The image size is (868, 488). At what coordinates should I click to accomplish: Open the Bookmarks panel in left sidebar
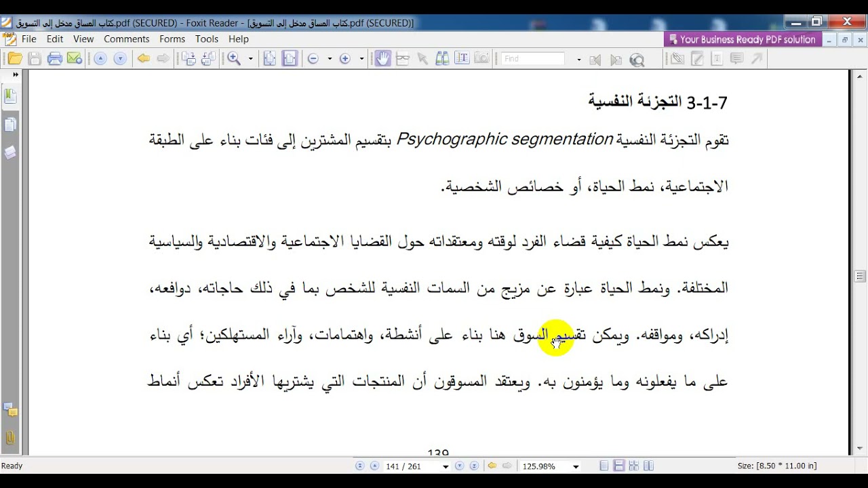10,96
